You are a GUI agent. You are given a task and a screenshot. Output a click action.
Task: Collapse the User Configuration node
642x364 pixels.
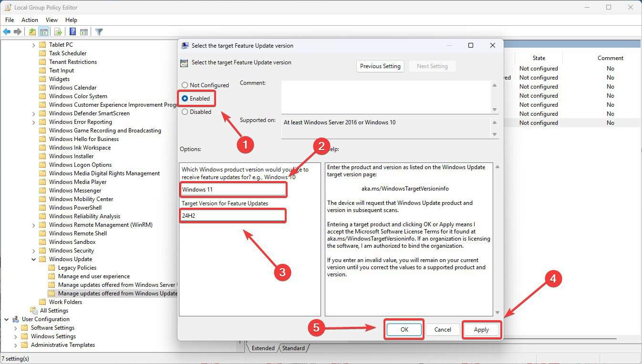pos(6,319)
